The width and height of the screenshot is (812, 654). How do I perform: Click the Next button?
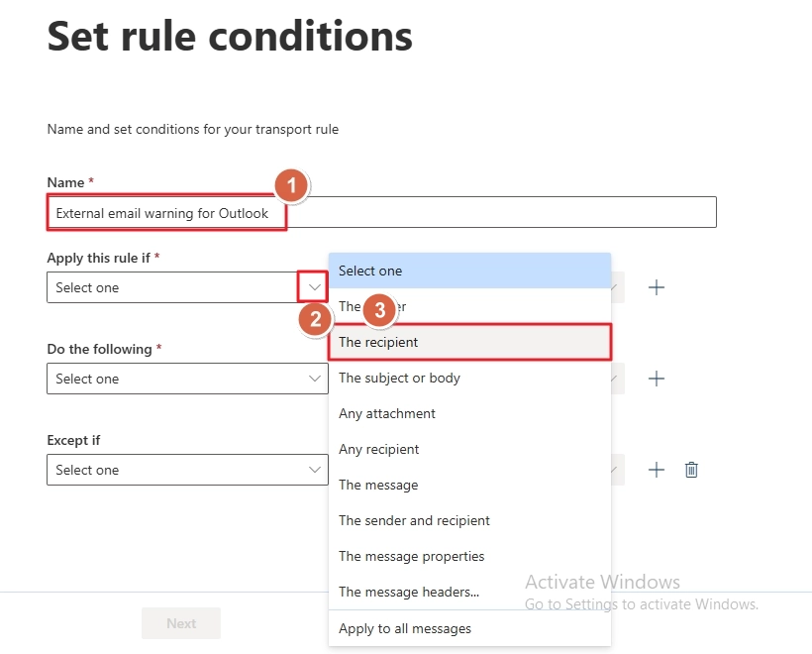point(180,622)
